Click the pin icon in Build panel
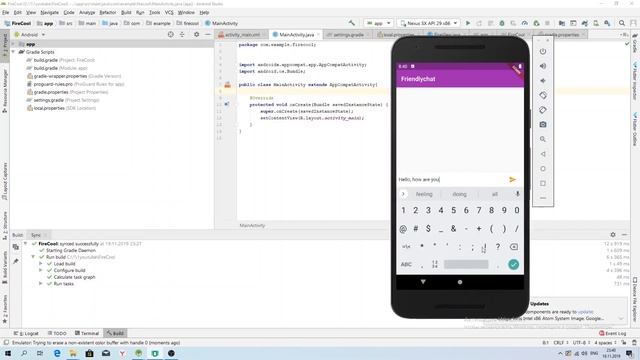 16,261
